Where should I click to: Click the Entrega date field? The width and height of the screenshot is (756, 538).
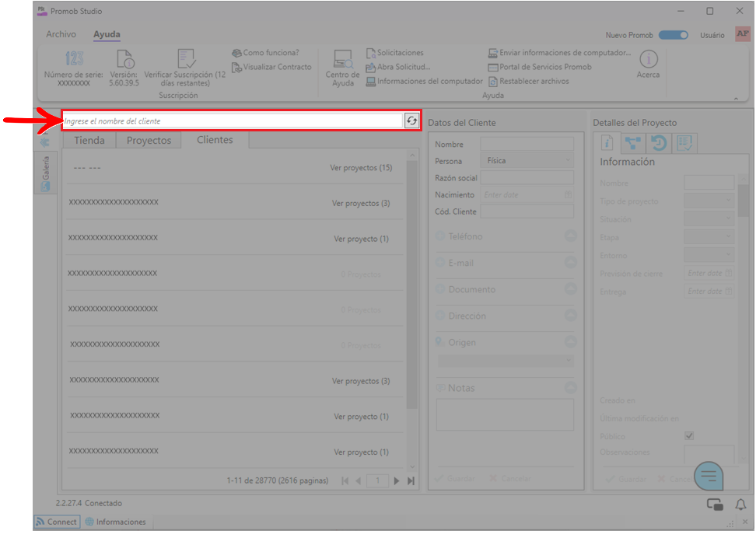pos(709,292)
